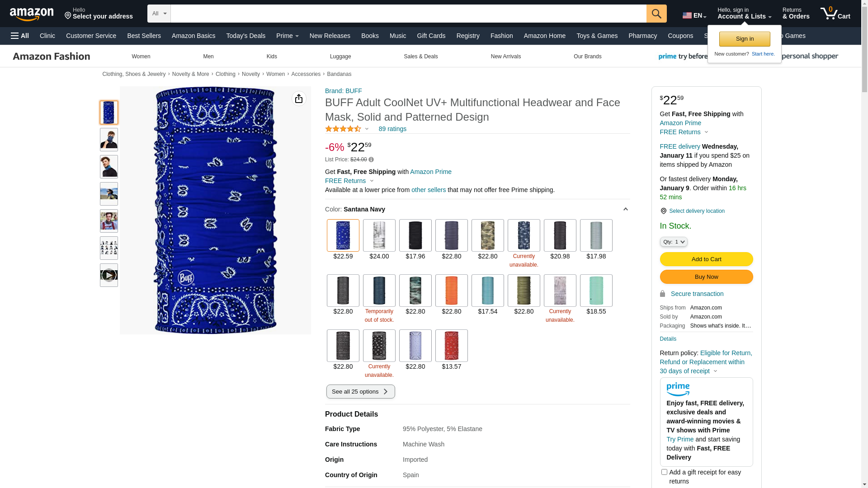
Task: Open the All hamburger menu
Action: pos(20,36)
